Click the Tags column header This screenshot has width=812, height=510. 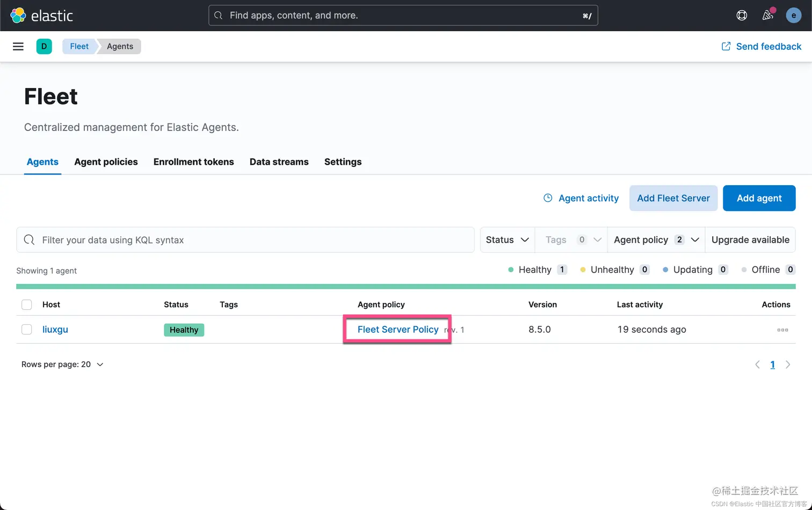click(x=229, y=304)
